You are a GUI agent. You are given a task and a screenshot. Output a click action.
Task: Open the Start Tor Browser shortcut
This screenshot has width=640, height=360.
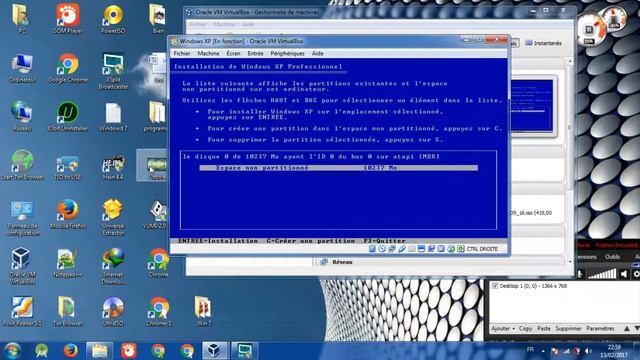pos(22,165)
